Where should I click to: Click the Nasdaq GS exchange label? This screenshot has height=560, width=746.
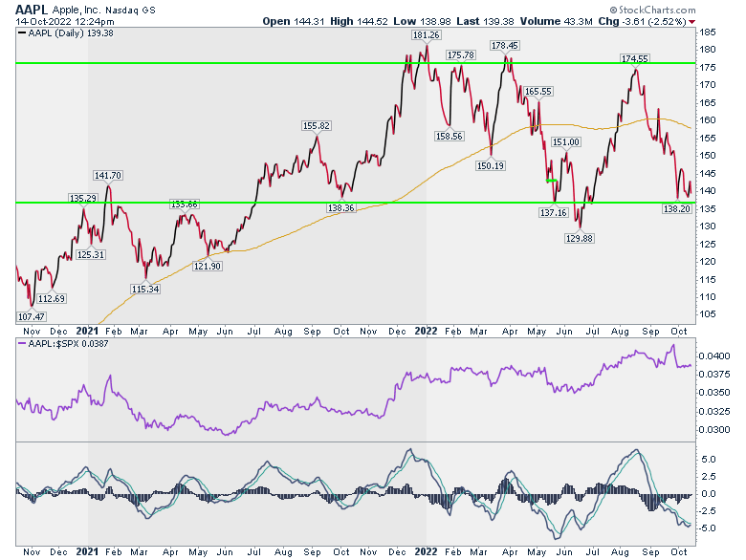(x=130, y=10)
